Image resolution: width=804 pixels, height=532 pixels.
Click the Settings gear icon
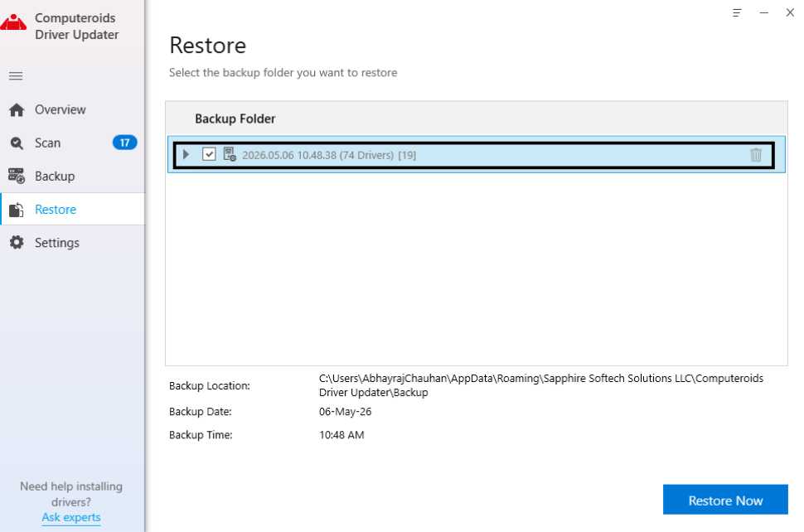click(x=17, y=243)
